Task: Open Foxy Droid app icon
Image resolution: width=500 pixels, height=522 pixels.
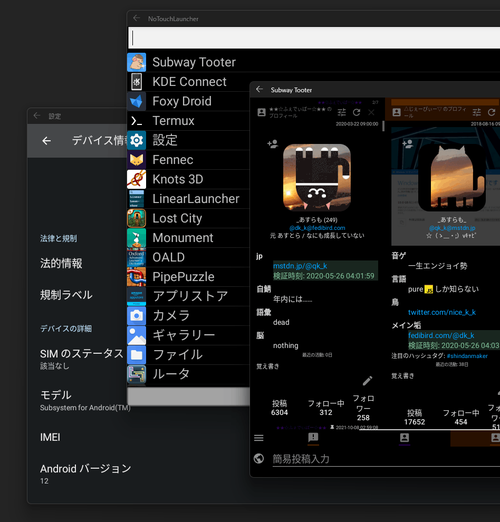Action: click(x=136, y=101)
